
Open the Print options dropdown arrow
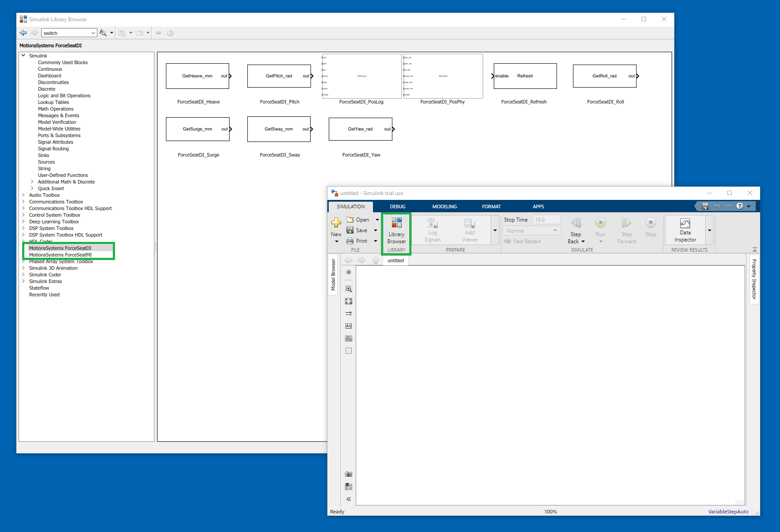click(376, 241)
